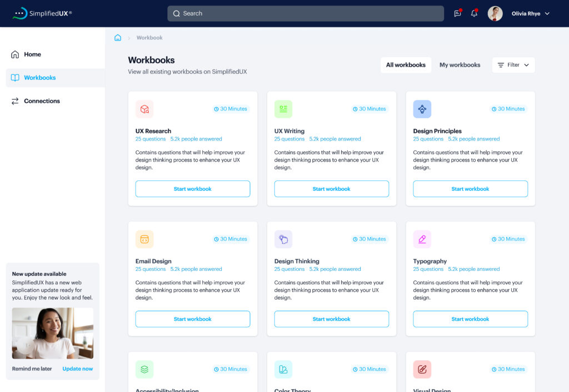Click the Design Principles card title
This screenshot has height=392, width=569.
[437, 131]
